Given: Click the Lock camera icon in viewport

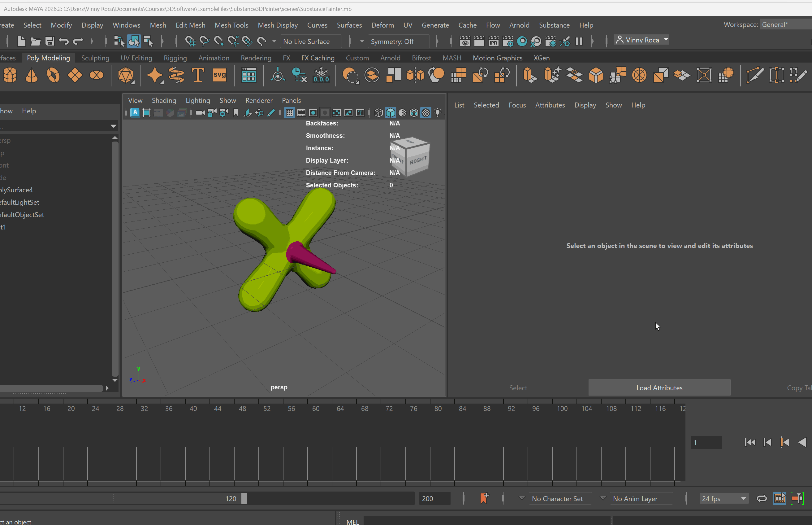Looking at the screenshot, I should coord(212,113).
